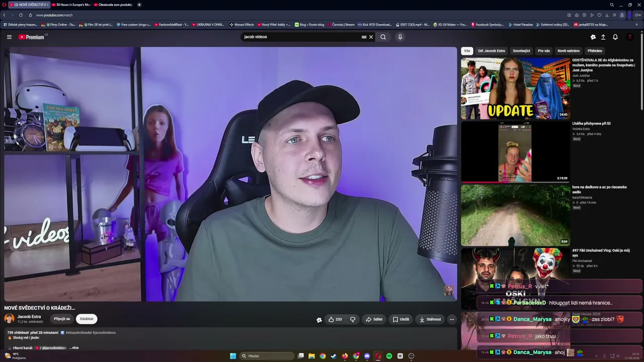The height and width of the screenshot is (362, 644).
Task: Save the video with Uložit
Action: click(x=401, y=319)
